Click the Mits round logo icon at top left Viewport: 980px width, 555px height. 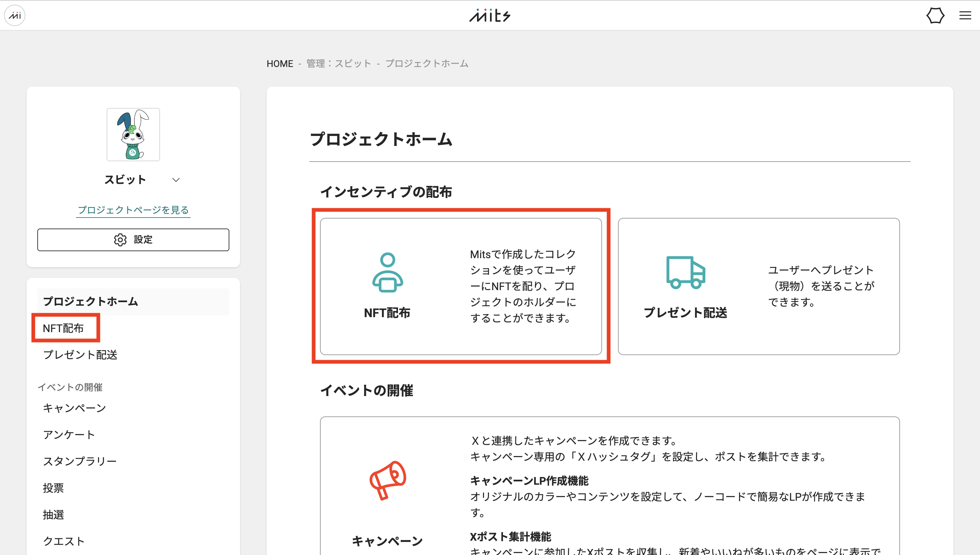(14, 15)
